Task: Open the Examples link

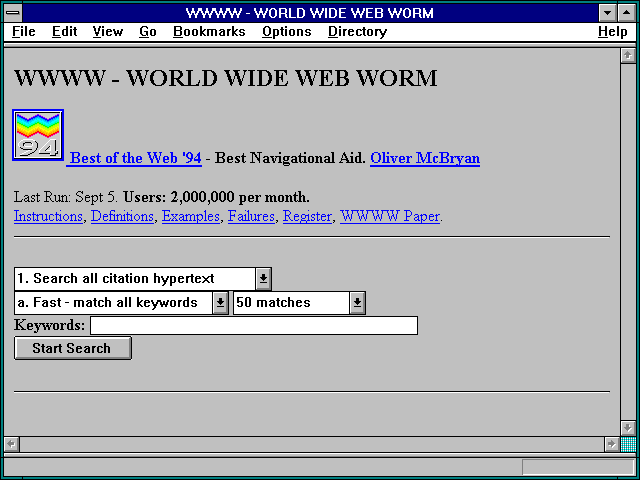Action: coord(191,216)
